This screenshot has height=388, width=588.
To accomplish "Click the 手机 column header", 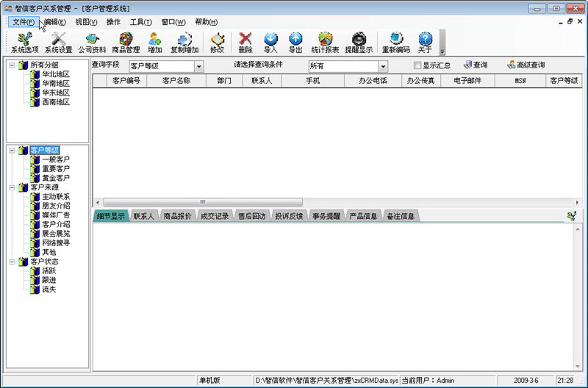I will [x=313, y=81].
